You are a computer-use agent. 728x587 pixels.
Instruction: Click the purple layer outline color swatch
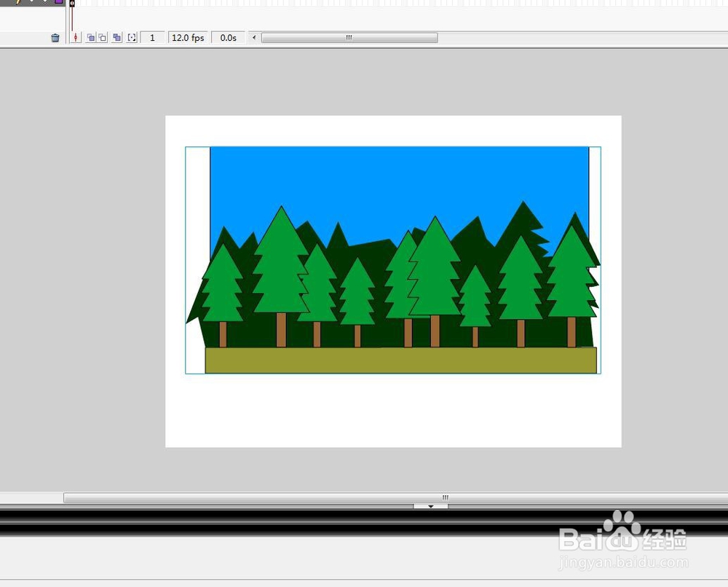pos(59,1)
